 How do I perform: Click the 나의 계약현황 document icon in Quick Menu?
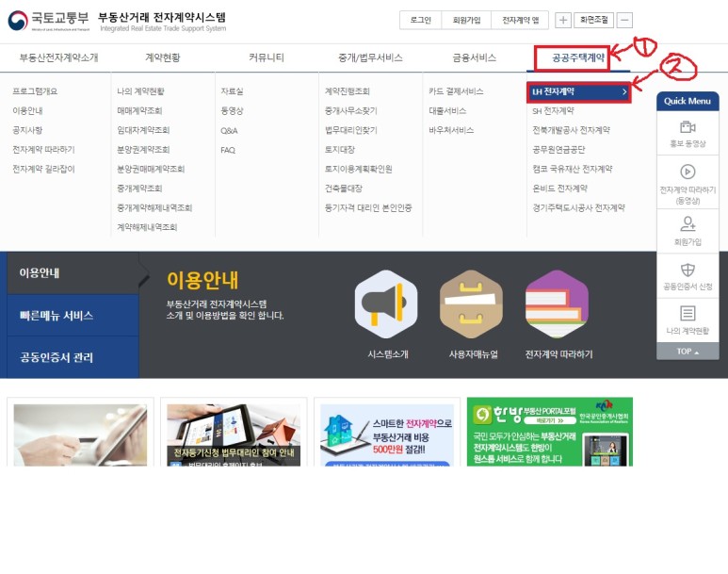pyautogui.click(x=688, y=313)
